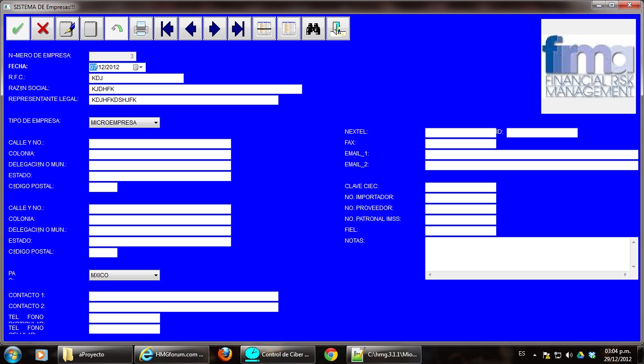This screenshot has height=364, width=644.
Task: Cancel changes using the red X icon
Action: (42, 28)
